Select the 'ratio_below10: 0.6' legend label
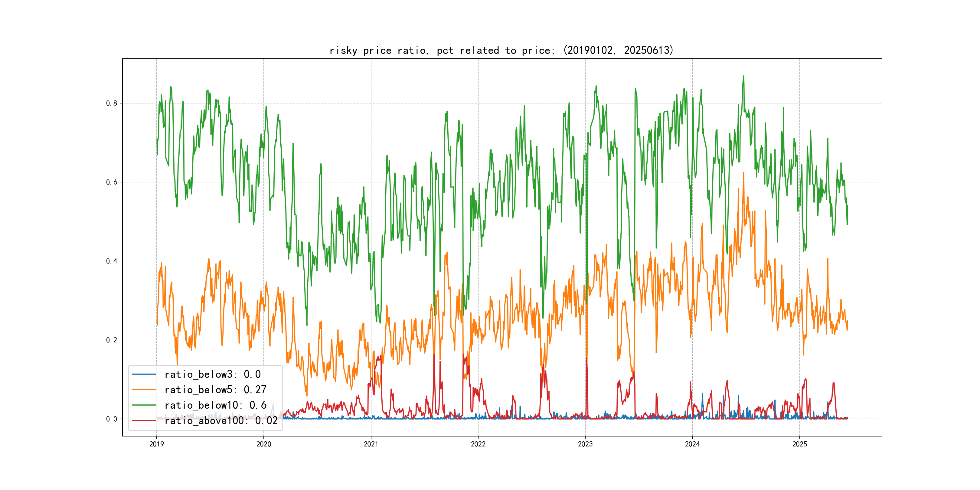Image resolution: width=980 pixels, height=490 pixels. [x=215, y=405]
